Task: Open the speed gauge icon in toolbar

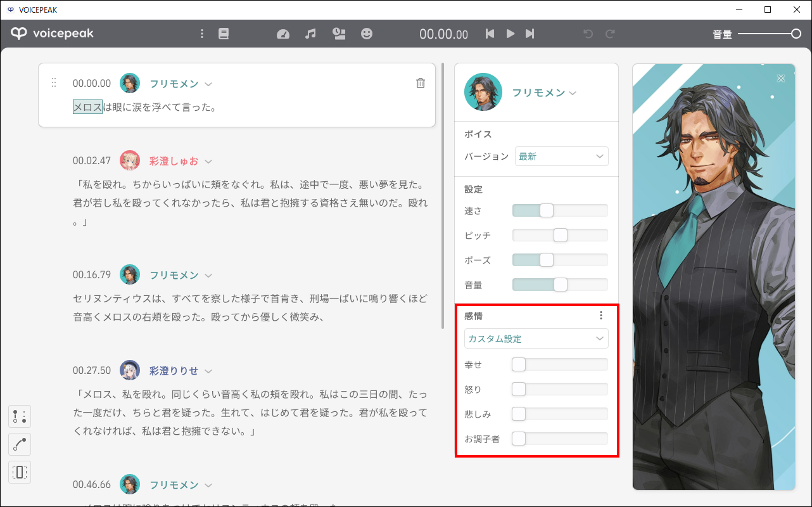Action: coord(283,34)
